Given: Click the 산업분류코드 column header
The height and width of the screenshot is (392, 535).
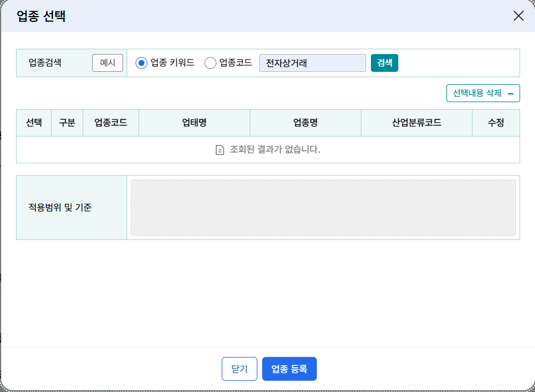Looking at the screenshot, I should pyautogui.click(x=417, y=123).
